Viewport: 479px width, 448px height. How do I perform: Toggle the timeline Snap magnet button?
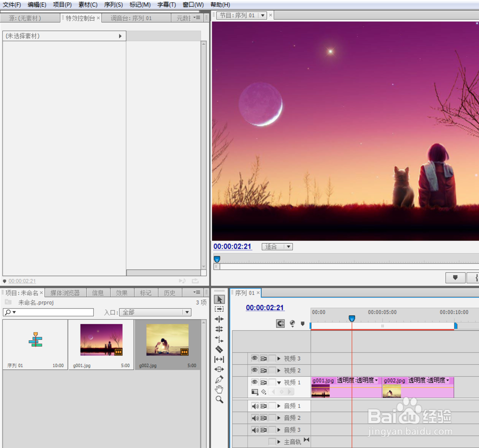[280, 323]
